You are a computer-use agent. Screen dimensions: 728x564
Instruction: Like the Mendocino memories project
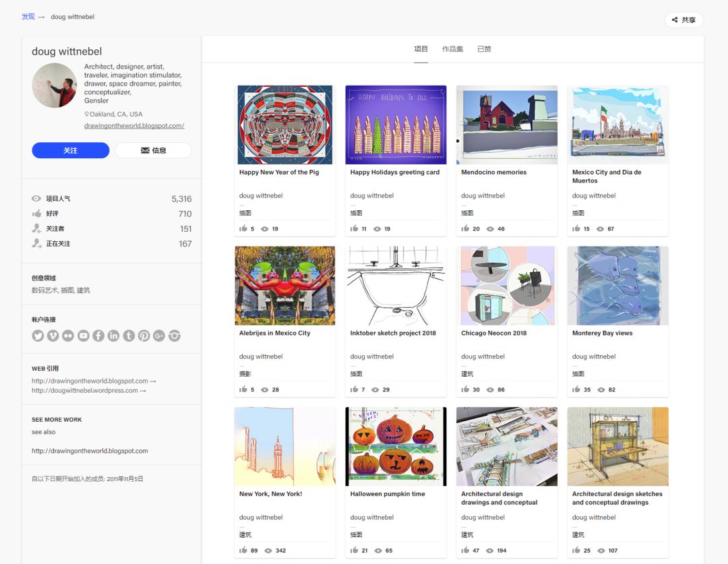click(466, 229)
